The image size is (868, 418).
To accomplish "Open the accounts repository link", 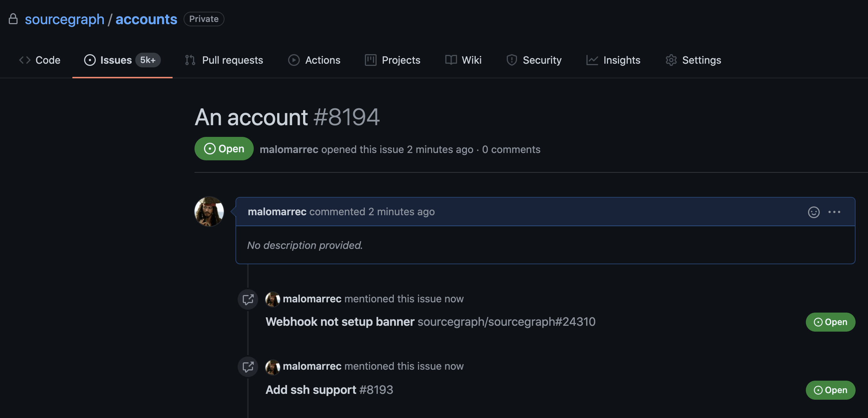I will [x=146, y=19].
